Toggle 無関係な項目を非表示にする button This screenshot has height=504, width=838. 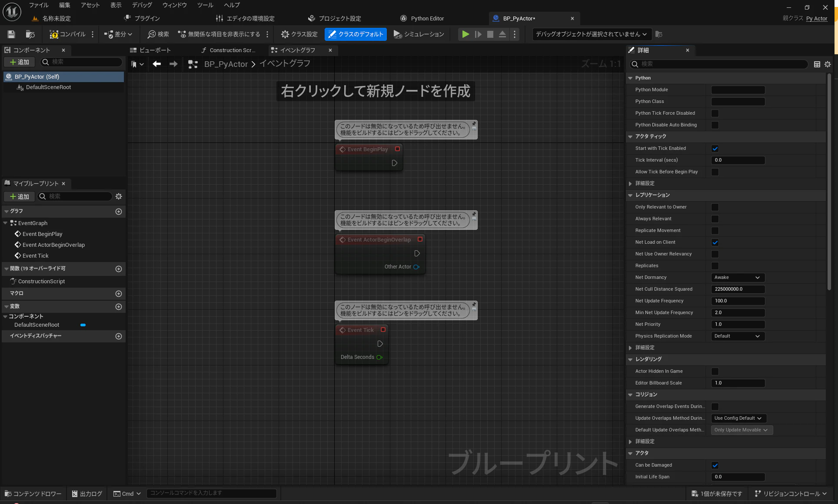coord(219,34)
